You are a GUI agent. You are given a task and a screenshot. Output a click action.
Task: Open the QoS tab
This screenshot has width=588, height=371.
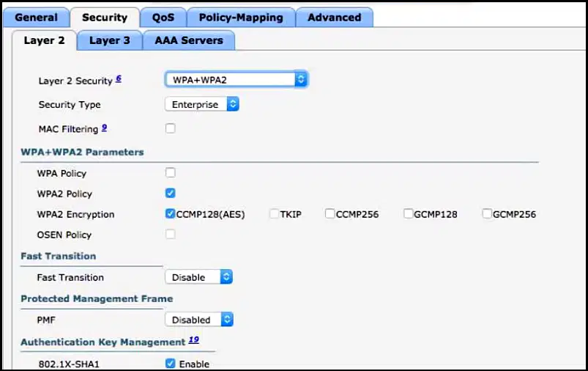click(163, 18)
